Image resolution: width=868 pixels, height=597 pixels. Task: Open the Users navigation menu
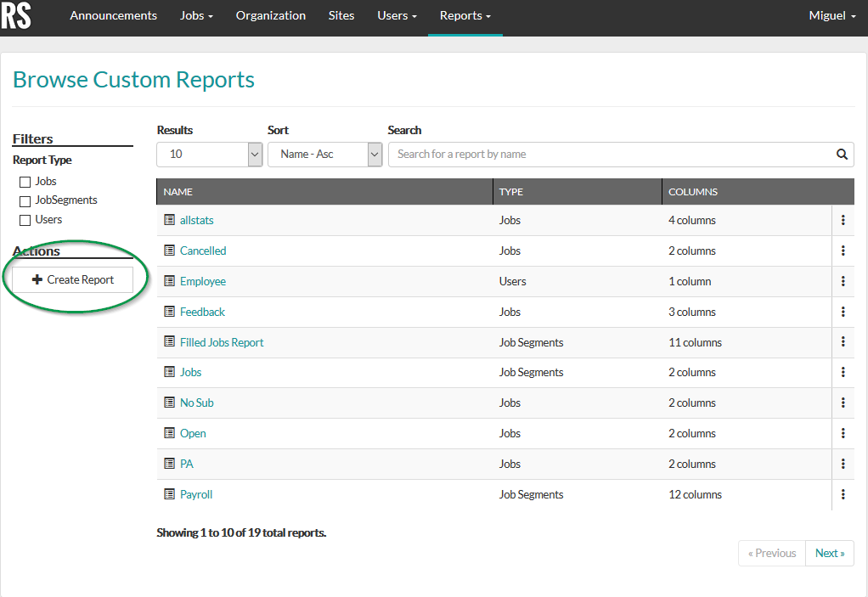[x=396, y=15]
